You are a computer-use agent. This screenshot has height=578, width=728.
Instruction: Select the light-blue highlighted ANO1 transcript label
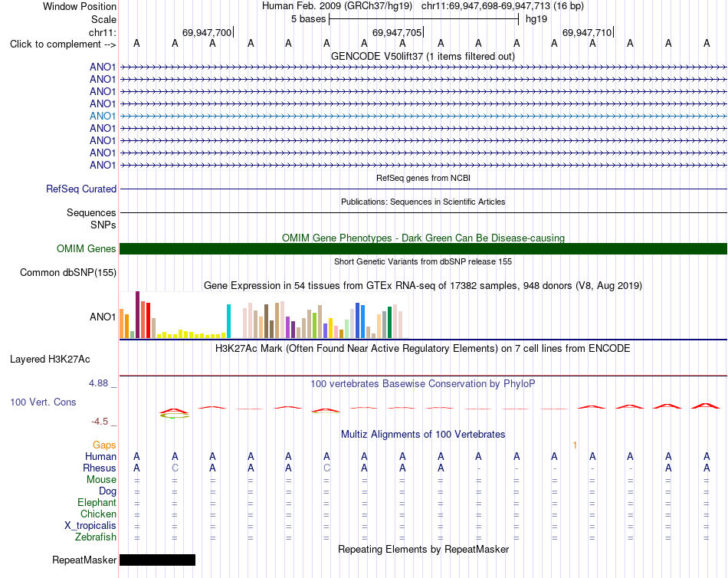[103, 116]
